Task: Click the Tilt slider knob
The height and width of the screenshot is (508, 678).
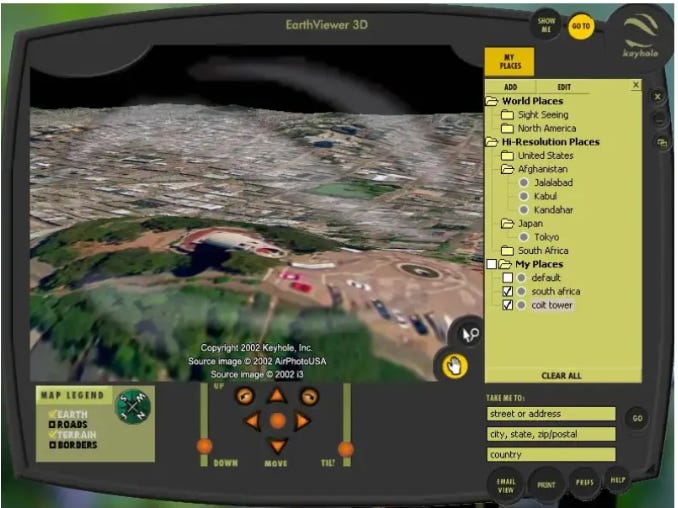Action: [346, 449]
